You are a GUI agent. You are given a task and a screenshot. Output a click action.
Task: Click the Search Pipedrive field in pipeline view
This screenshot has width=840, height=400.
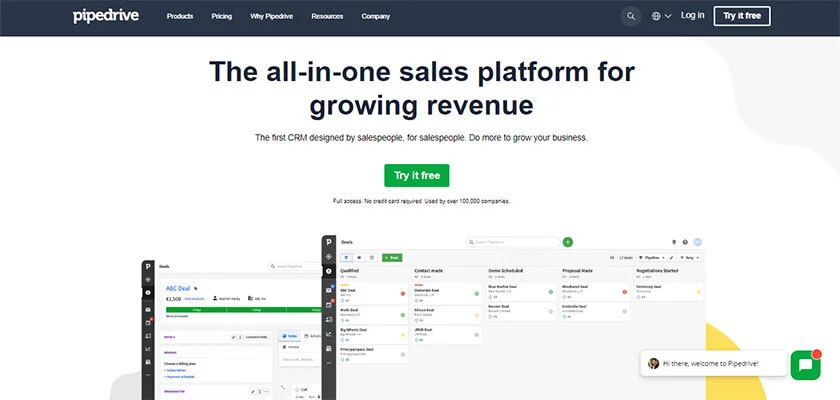point(513,242)
